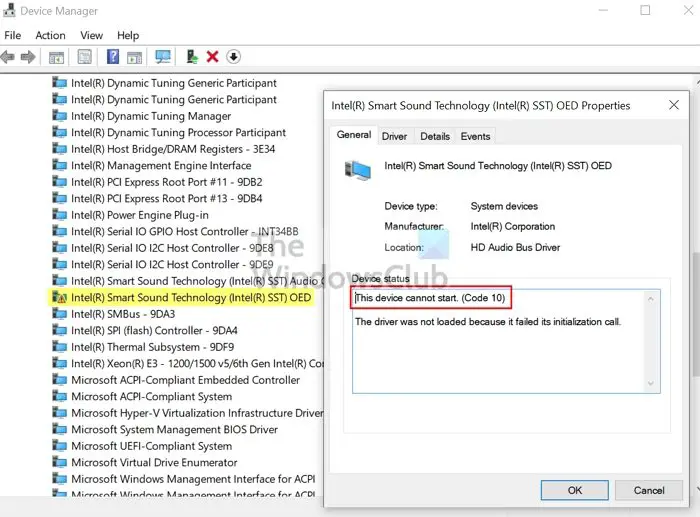Select the General tab in Properties
700x517 pixels.
[x=354, y=135]
